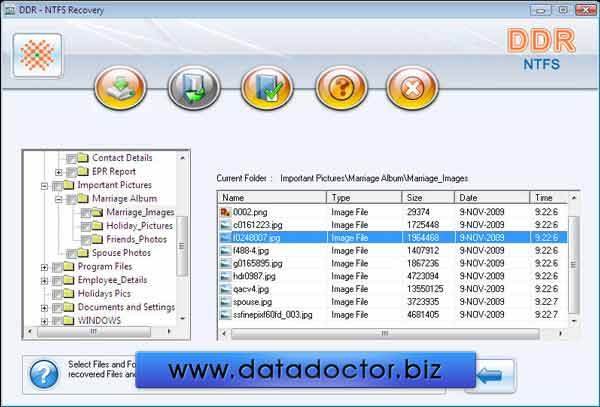The height and width of the screenshot is (407, 600).
Task: Select the Marriage_Images folder label
Action: (x=140, y=212)
